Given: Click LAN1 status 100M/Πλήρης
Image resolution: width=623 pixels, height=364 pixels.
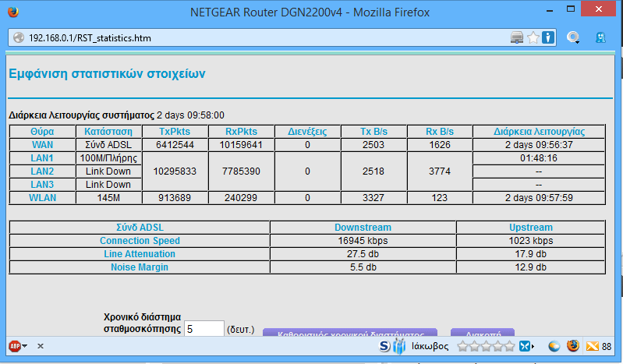Looking at the screenshot, I should (108, 158).
